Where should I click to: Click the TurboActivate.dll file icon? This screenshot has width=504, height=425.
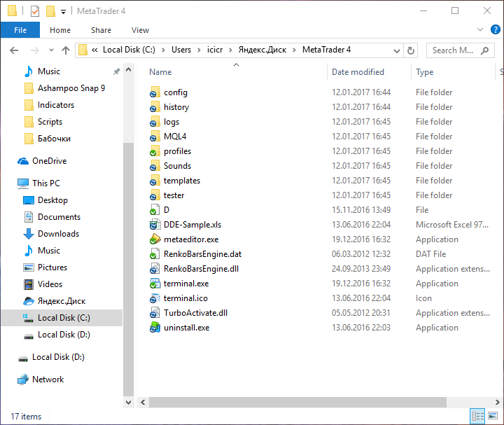(155, 313)
